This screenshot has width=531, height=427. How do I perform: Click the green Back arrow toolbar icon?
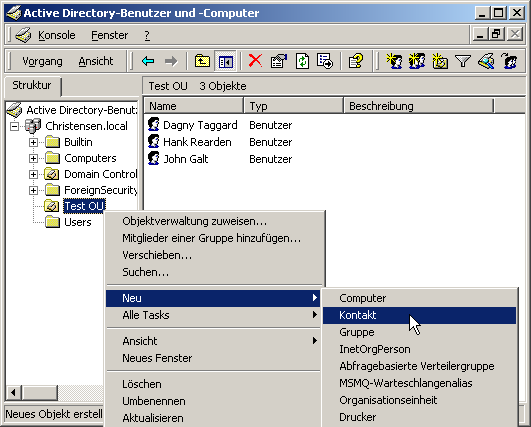point(148,61)
